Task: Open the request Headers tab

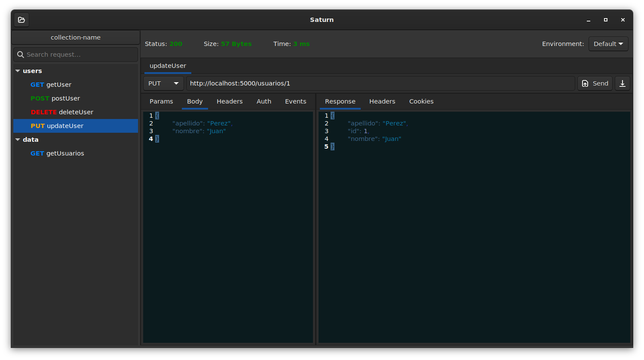Action: tap(230, 101)
